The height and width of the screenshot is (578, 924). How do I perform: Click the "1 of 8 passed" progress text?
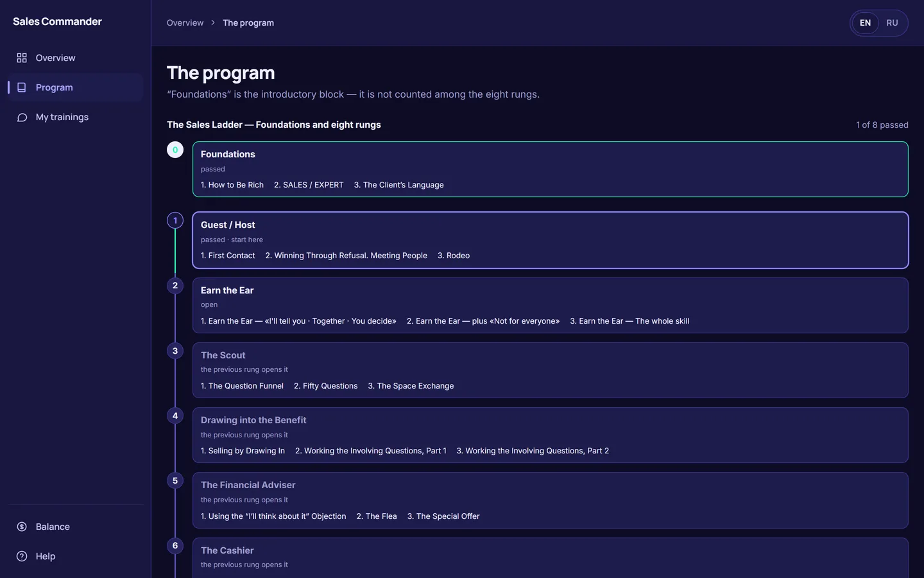882,125
